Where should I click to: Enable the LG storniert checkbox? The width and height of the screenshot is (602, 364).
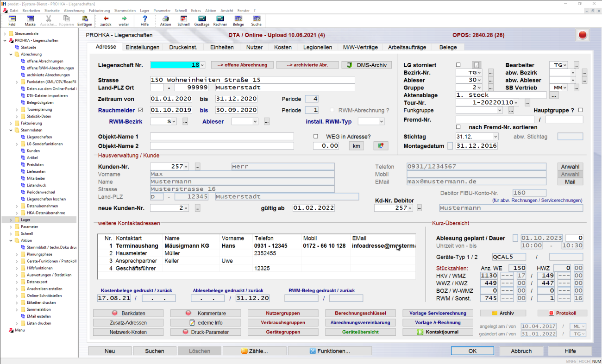click(x=458, y=65)
